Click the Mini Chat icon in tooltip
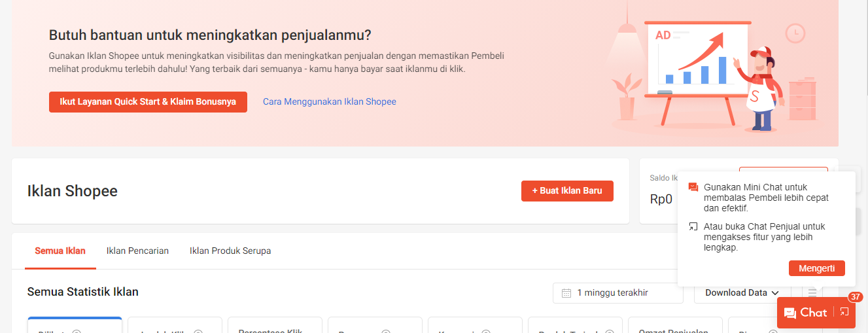The height and width of the screenshot is (333, 868). tap(693, 187)
